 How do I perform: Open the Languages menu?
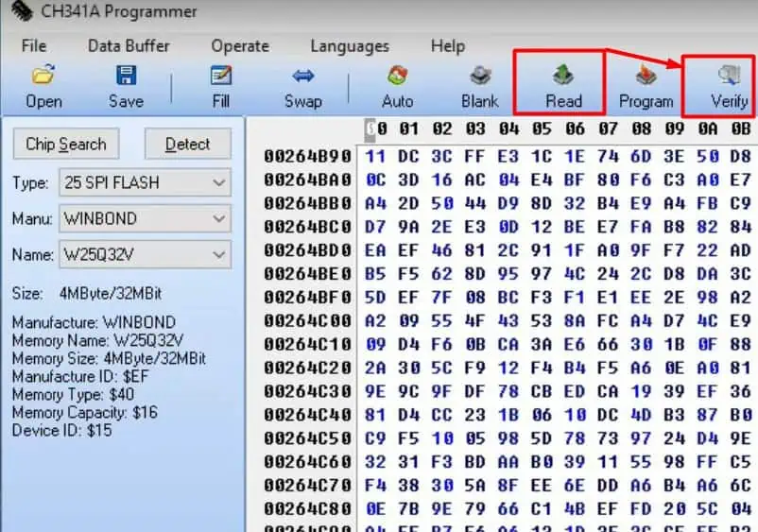[x=350, y=46]
